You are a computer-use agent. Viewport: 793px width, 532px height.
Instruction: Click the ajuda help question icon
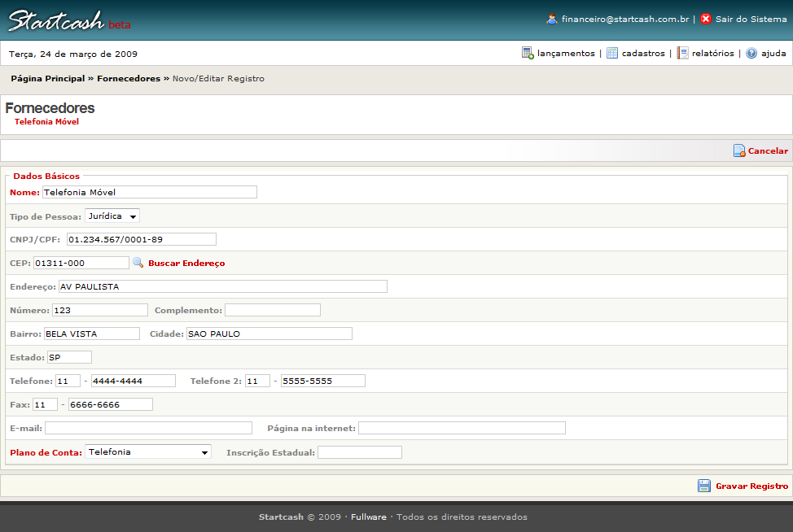(751, 53)
